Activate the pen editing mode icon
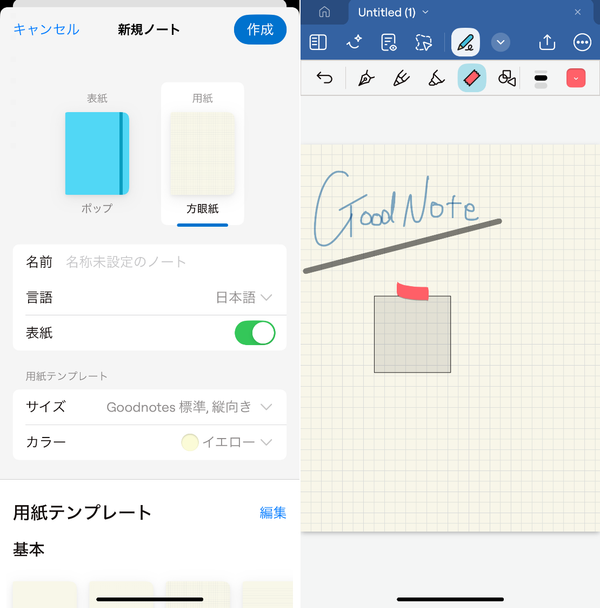 (465, 42)
